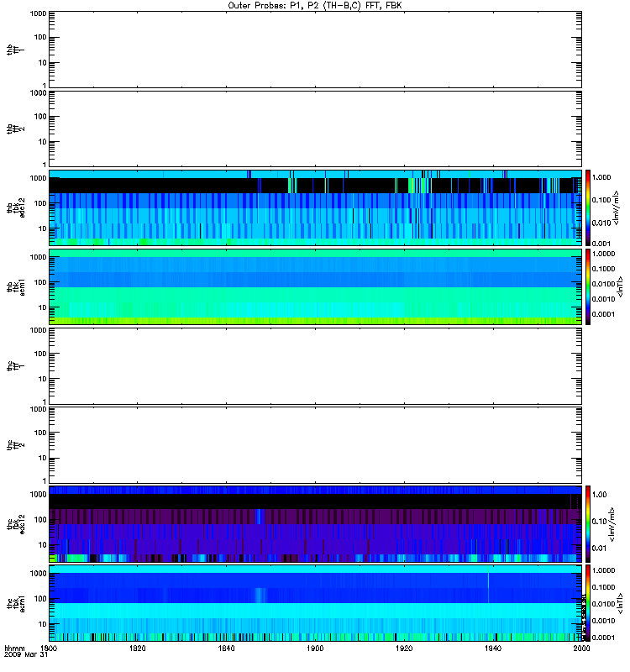Click the 1940 time axis label

pyautogui.click(x=493, y=648)
